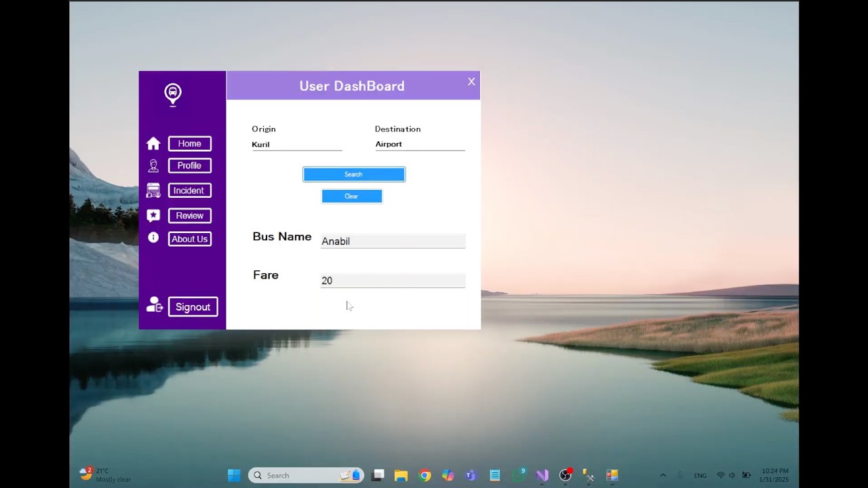Click the bus location logo icon
Screen dimensions: 868x488
(173, 94)
